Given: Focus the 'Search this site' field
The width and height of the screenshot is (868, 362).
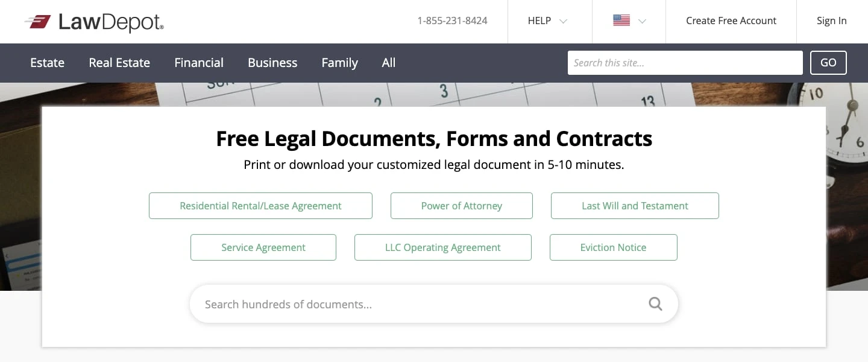Looking at the screenshot, I should (685, 63).
